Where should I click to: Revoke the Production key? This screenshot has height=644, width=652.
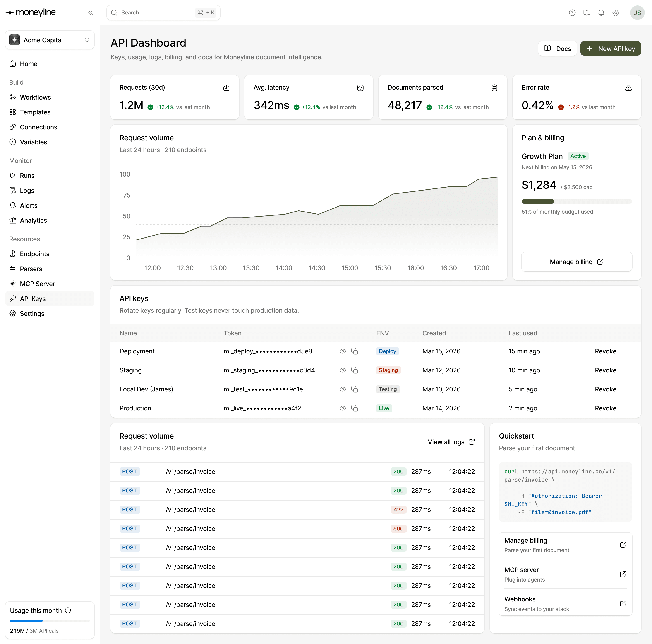coord(605,408)
